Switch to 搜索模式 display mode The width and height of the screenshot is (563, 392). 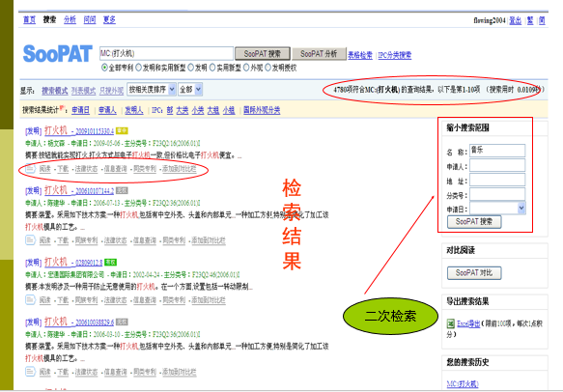click(55, 91)
